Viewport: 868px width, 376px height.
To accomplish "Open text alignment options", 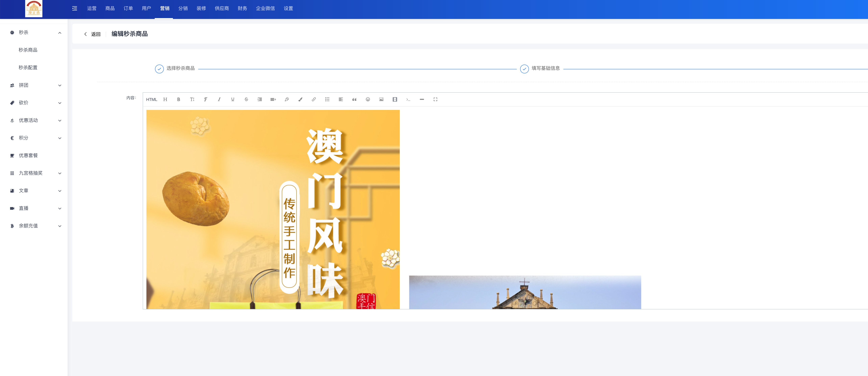I will 341,99.
